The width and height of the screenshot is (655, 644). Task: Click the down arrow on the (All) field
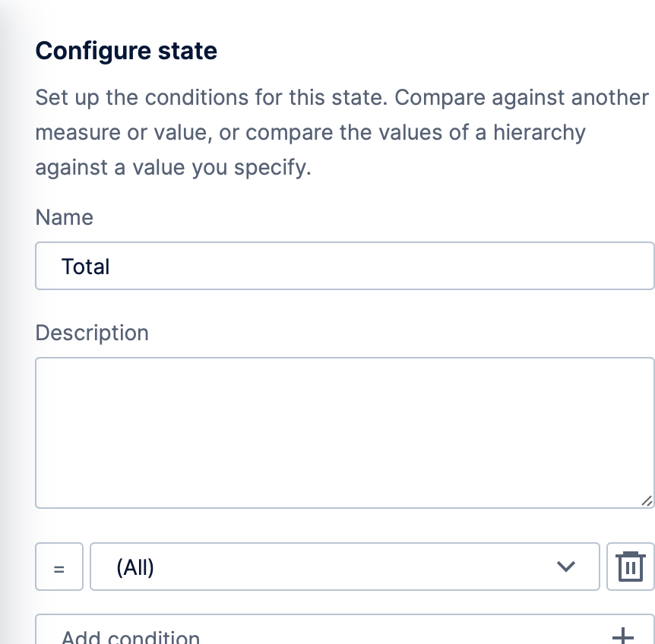(565, 567)
